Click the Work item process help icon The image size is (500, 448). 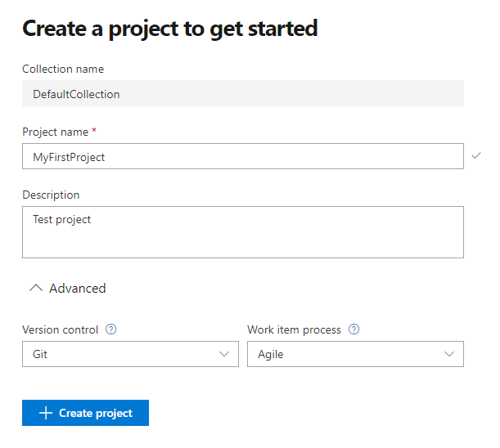(354, 330)
